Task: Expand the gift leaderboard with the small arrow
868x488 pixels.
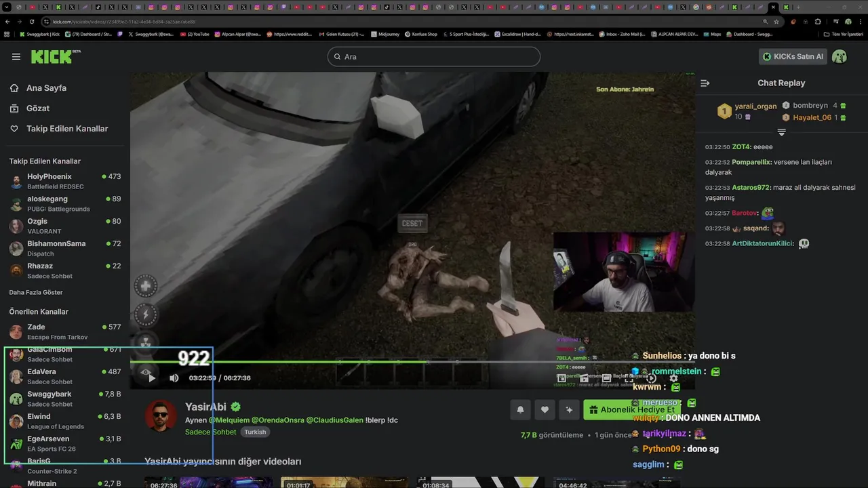Action: tap(781, 132)
